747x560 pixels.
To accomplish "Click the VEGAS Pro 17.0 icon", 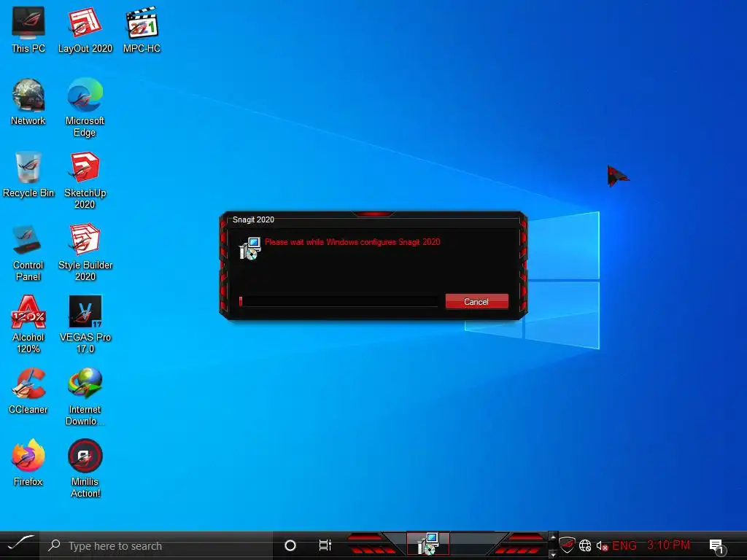I will click(85, 324).
